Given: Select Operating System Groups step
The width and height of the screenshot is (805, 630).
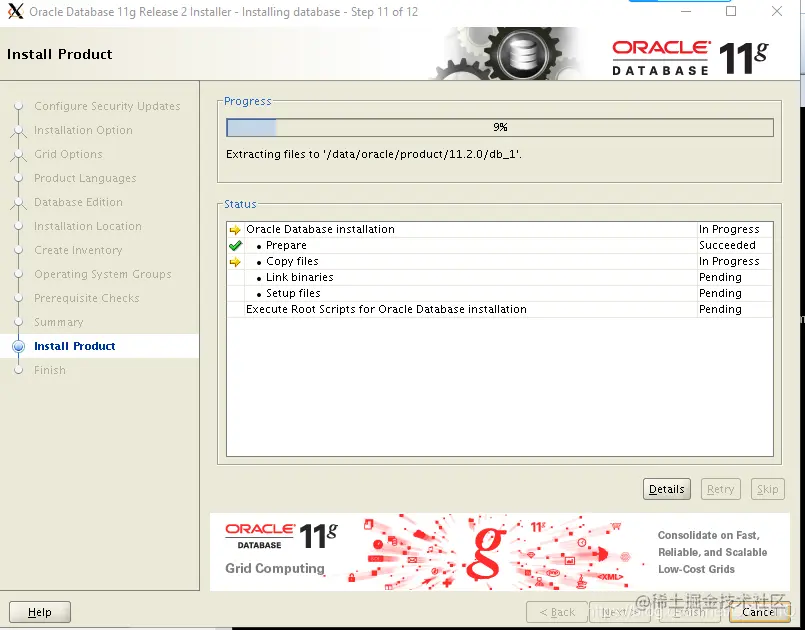Looking at the screenshot, I should 103,274.
